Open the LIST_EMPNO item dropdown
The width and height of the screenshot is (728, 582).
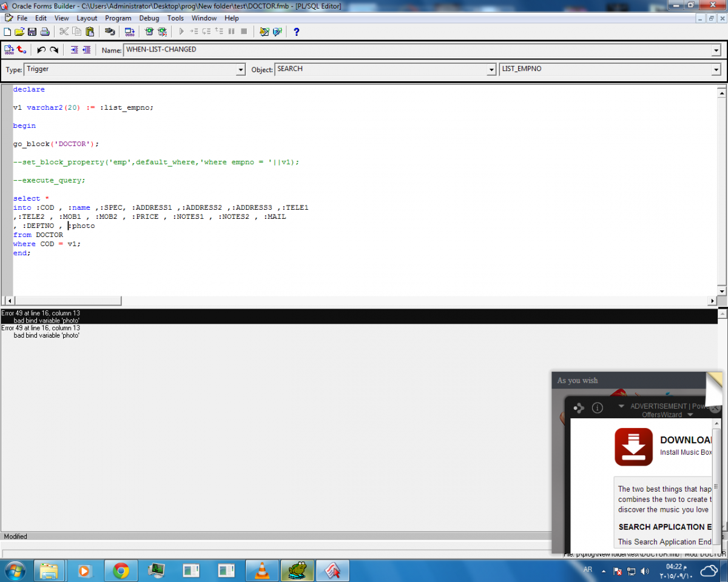[x=716, y=70]
